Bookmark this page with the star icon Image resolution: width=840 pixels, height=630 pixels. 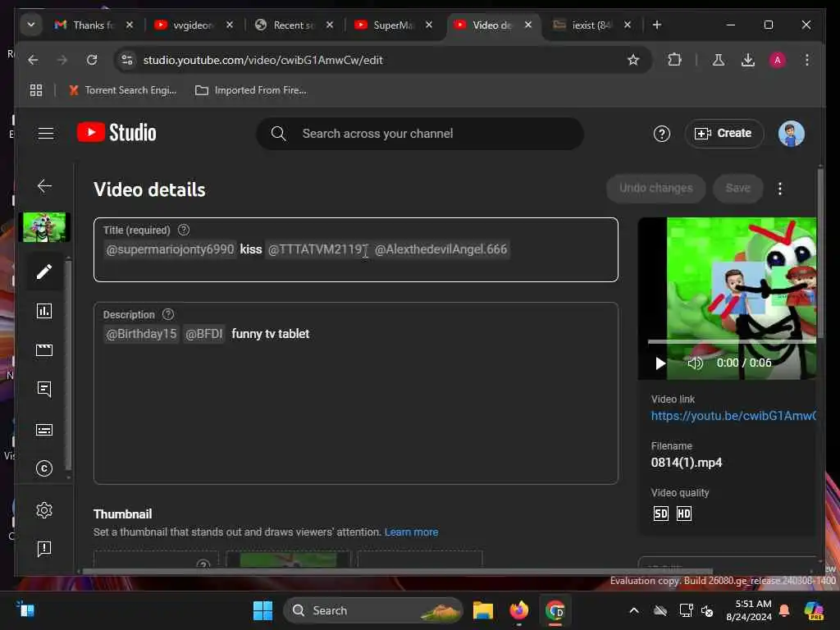[x=633, y=60]
